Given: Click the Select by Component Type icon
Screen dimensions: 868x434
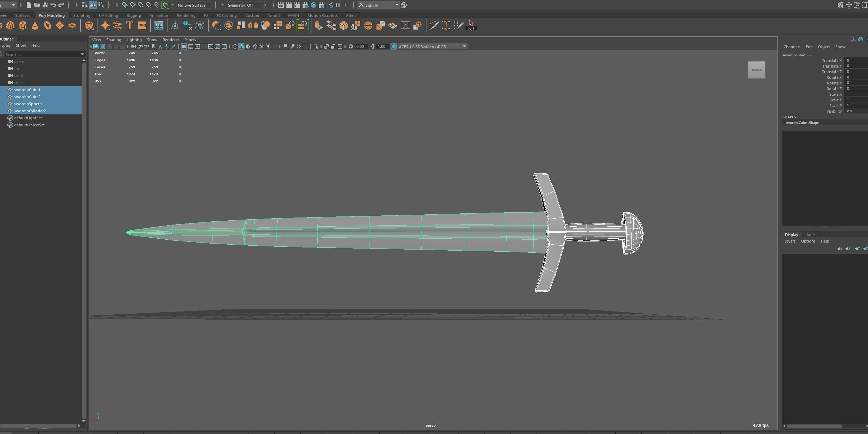Looking at the screenshot, I should pos(101,5).
